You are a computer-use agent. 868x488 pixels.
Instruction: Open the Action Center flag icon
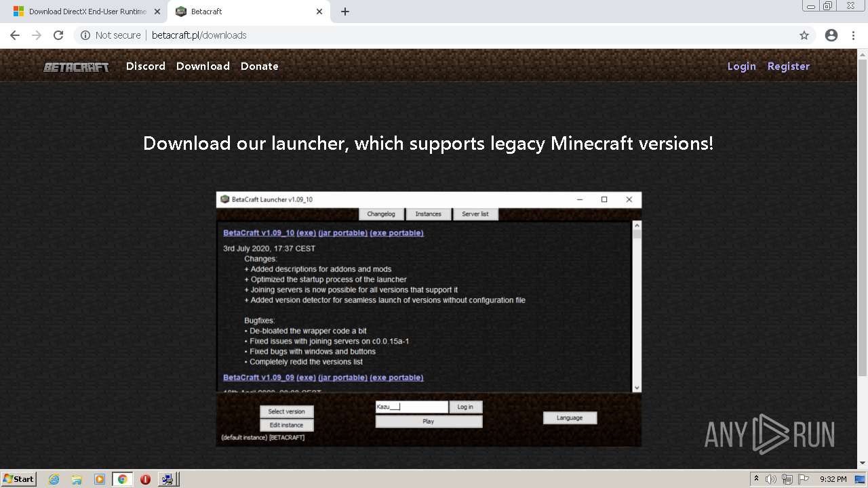tap(804, 479)
